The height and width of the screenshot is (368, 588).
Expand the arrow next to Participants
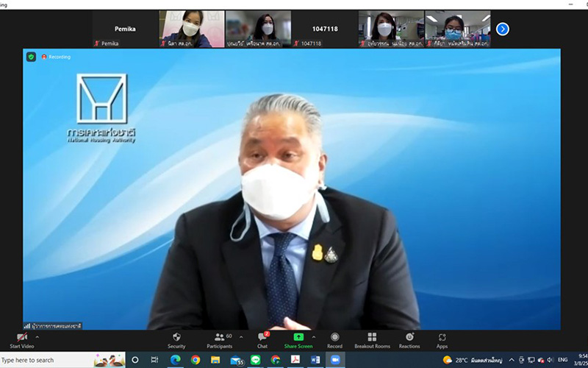tap(241, 336)
